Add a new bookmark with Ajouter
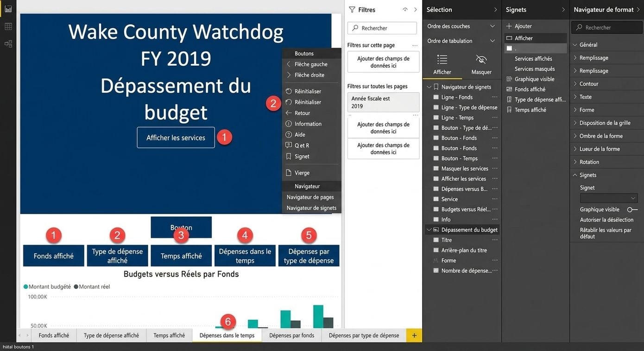 (519, 26)
